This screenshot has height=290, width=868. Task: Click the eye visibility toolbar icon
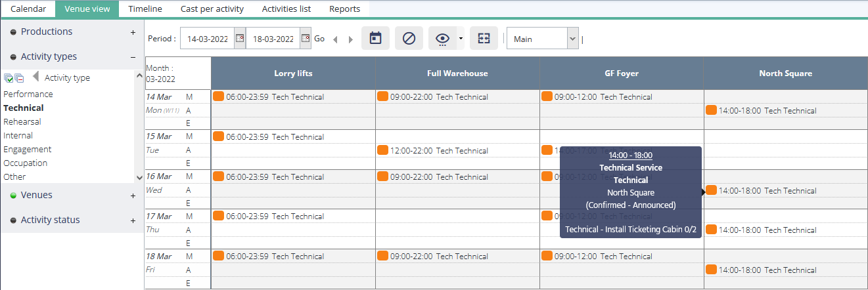point(443,39)
